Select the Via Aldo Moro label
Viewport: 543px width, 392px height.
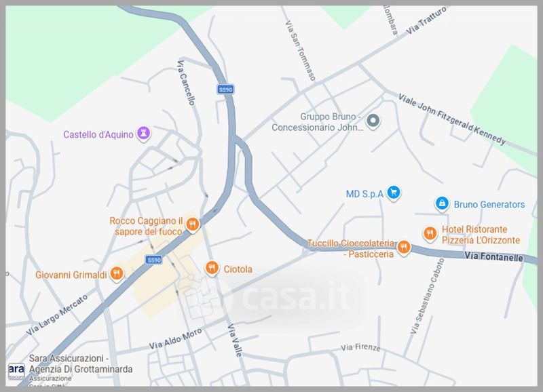coord(176,338)
